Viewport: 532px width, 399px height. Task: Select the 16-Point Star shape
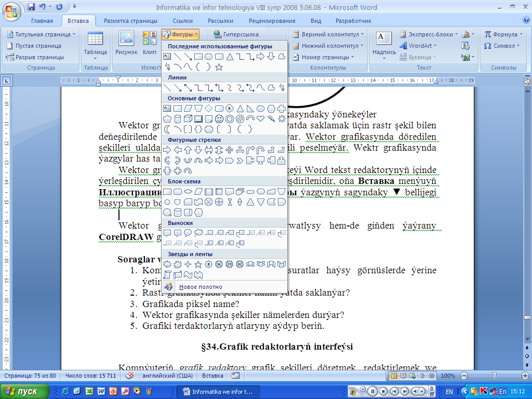pos(219,264)
